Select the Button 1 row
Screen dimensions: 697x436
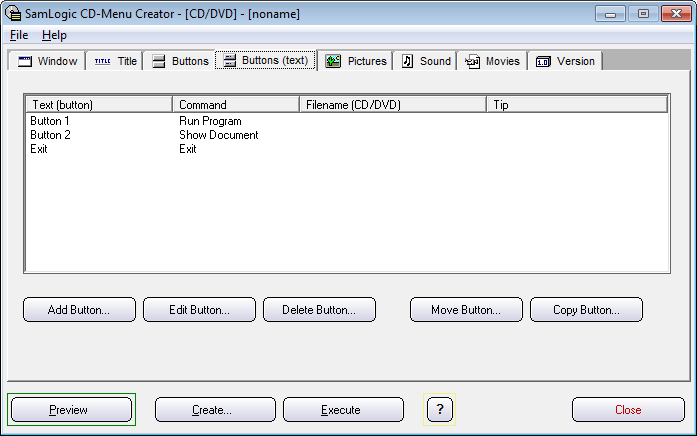click(50, 121)
